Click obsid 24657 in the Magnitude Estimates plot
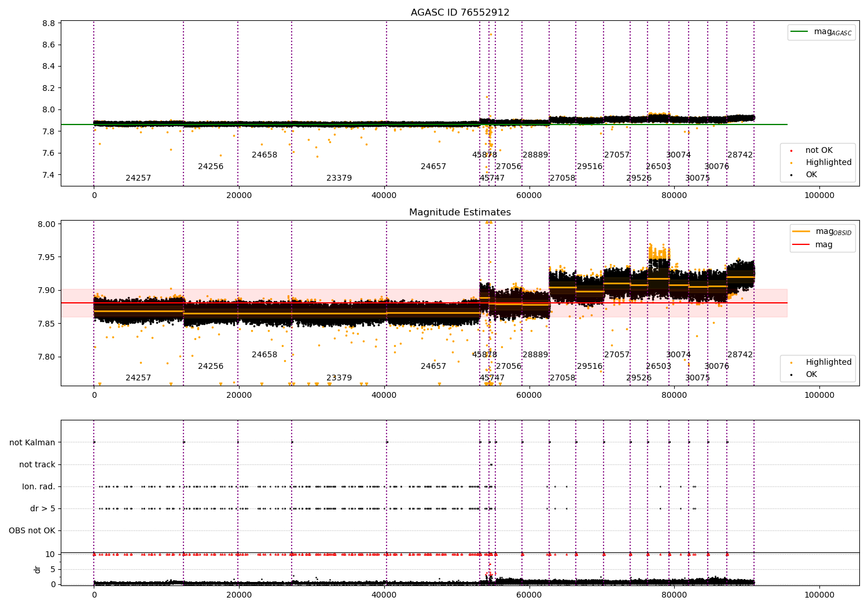The image size is (868, 608). click(x=433, y=367)
